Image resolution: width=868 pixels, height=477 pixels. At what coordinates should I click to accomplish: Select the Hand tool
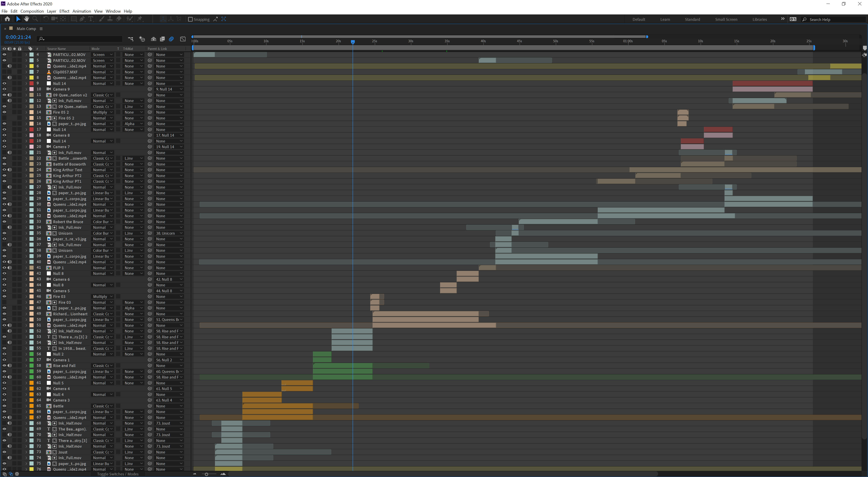26,19
